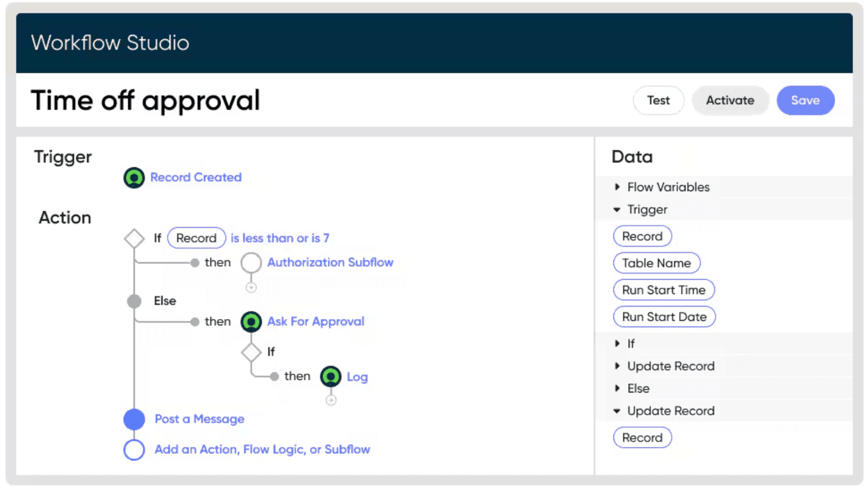Select the Record pill under Trigger data

coord(642,237)
